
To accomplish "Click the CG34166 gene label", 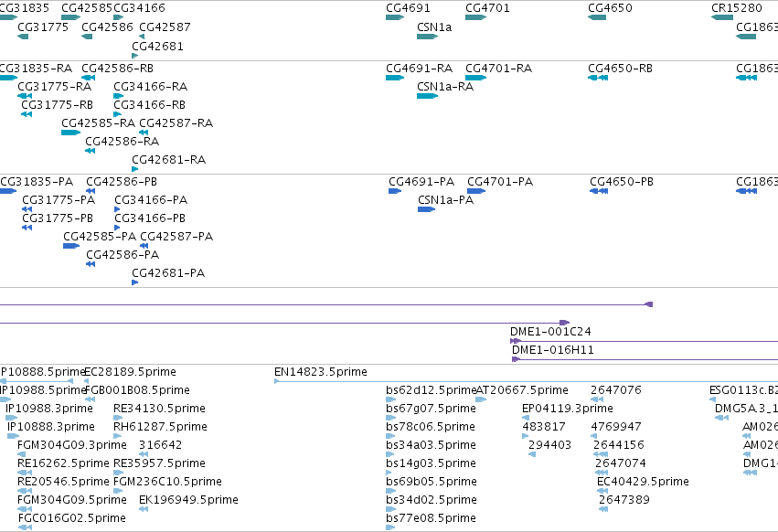I will pyautogui.click(x=140, y=8).
